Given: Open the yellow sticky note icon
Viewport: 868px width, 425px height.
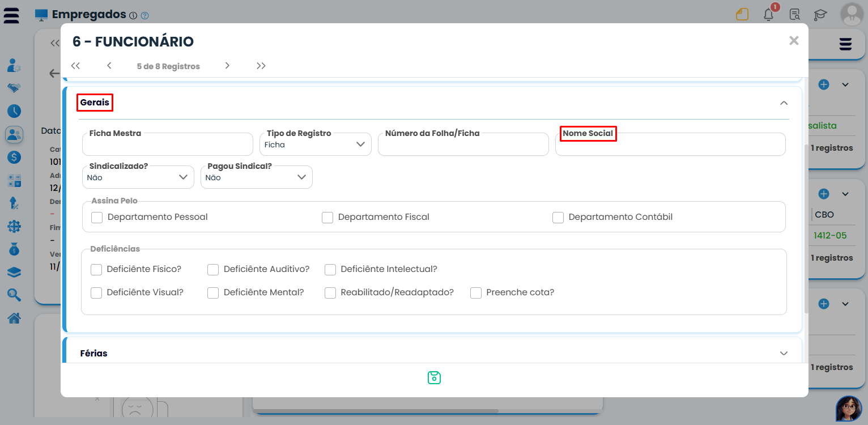Looking at the screenshot, I should (x=742, y=15).
